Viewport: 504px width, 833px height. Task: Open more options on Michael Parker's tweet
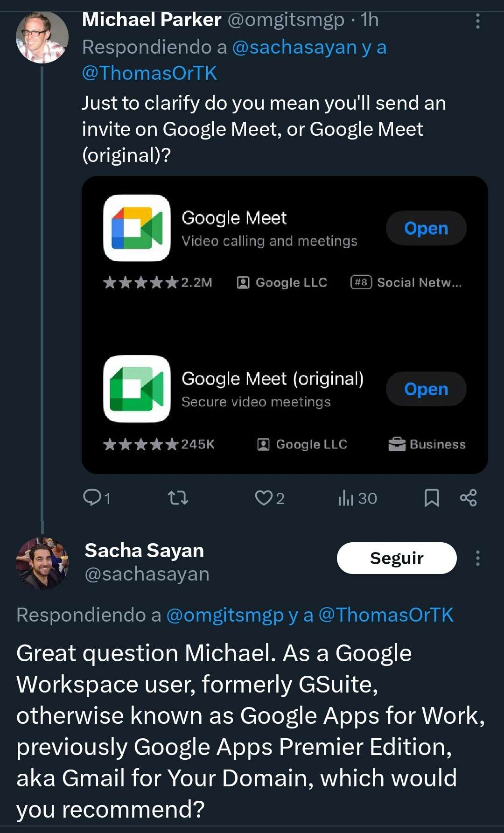coord(477,21)
